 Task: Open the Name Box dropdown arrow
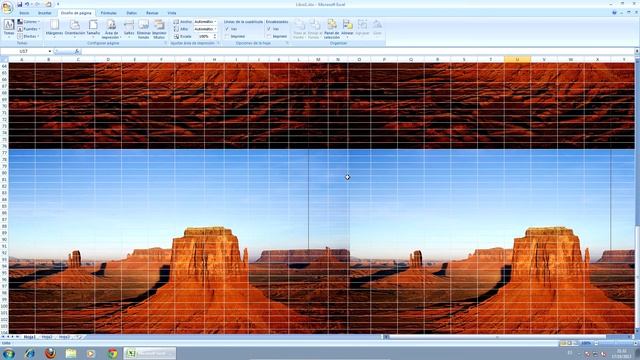point(50,51)
